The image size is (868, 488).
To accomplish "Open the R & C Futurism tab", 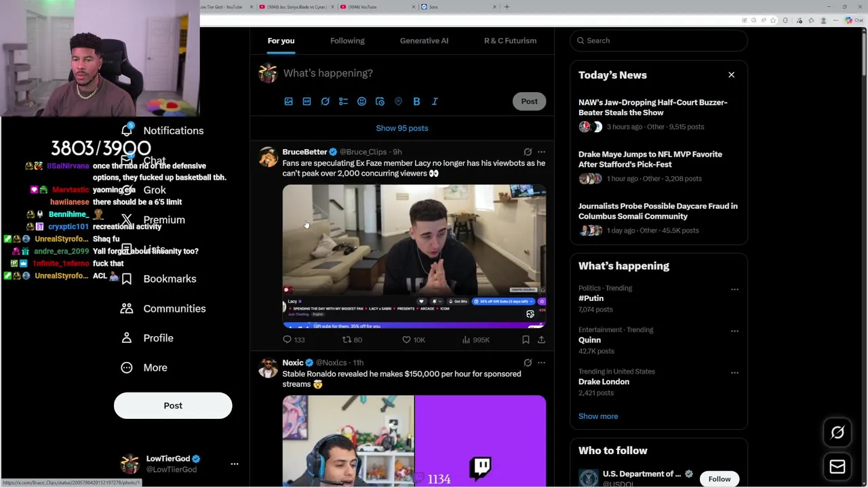I will (510, 41).
